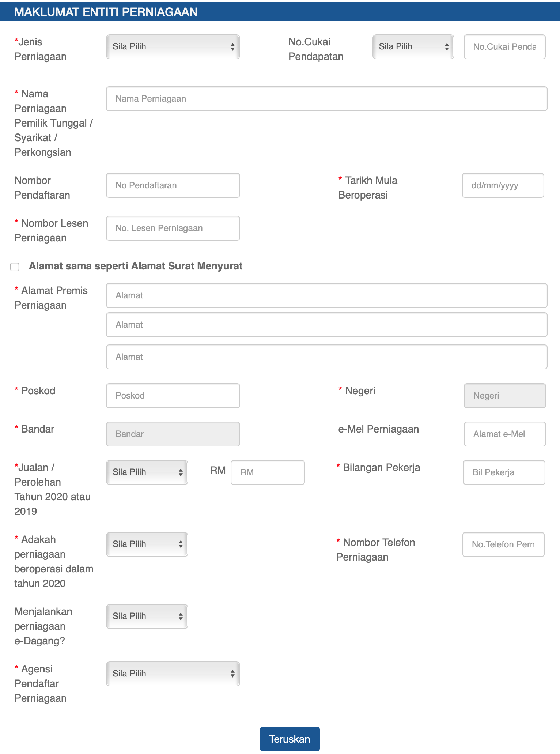The width and height of the screenshot is (560, 754).
Task: Open the Jenis Perniagaan dropdown
Action: [x=173, y=47]
